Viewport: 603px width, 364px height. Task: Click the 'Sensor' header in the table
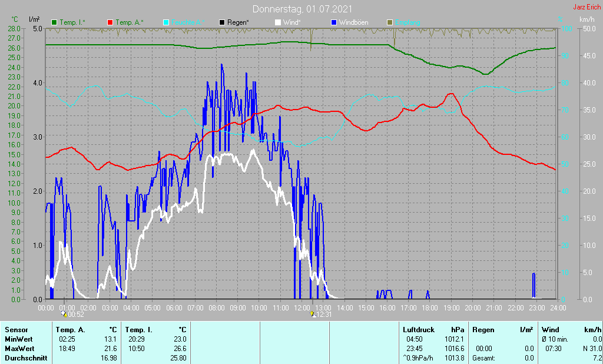click(x=16, y=330)
